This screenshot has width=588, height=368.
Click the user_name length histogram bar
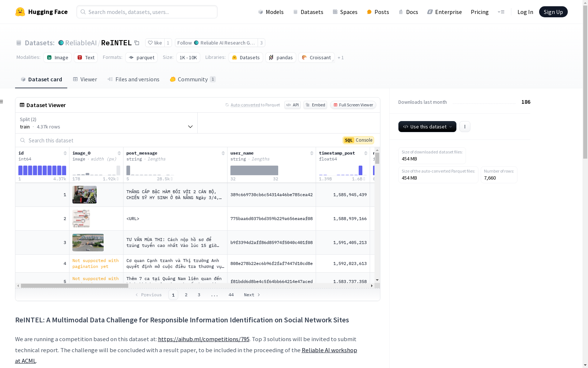tap(254, 170)
